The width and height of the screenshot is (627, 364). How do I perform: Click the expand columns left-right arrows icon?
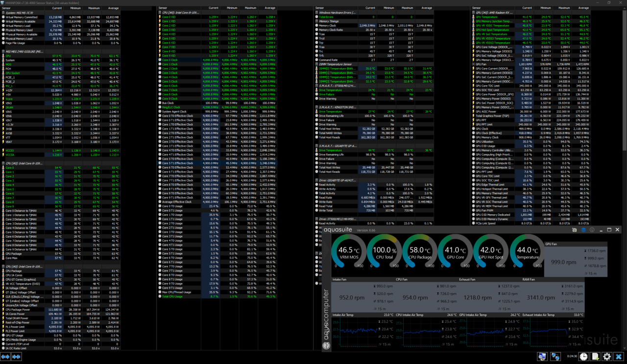5,357
